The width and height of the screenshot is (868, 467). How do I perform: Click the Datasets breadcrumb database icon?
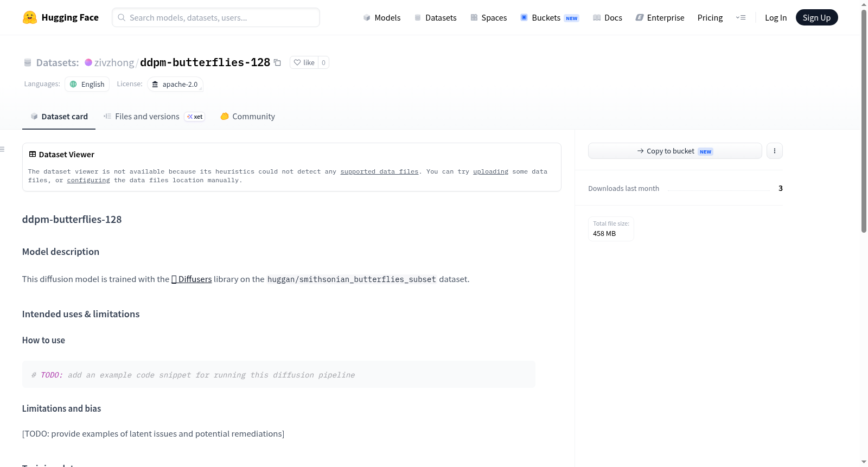28,62
